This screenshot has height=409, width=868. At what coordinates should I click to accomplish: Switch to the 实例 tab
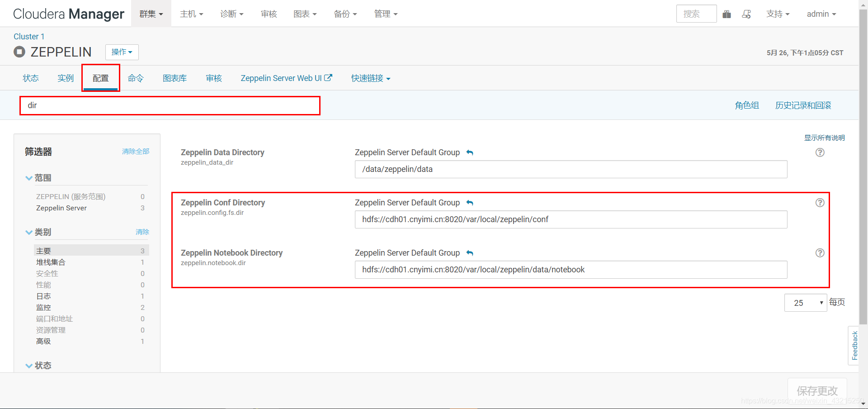tap(66, 78)
